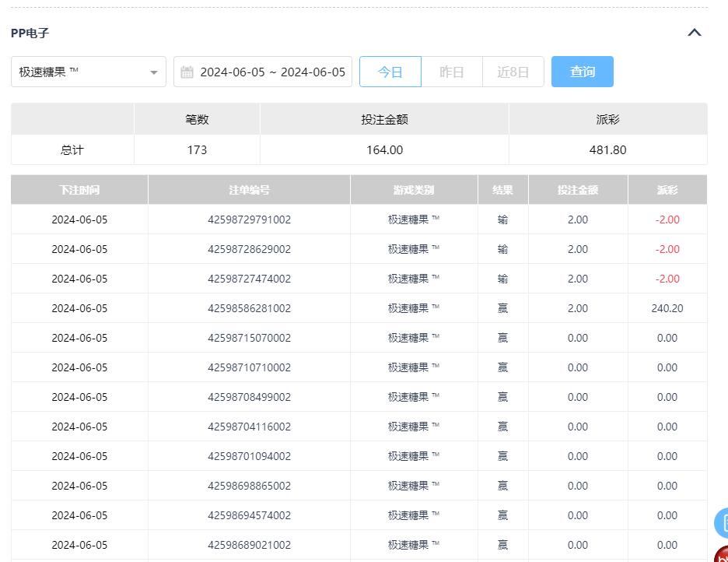Screen dimensions: 728x562
Task: Sort by the 下注时间 column header
Action: (x=79, y=190)
